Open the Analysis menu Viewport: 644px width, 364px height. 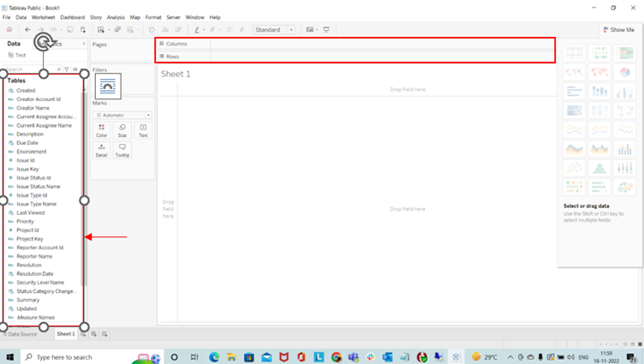[x=116, y=17]
